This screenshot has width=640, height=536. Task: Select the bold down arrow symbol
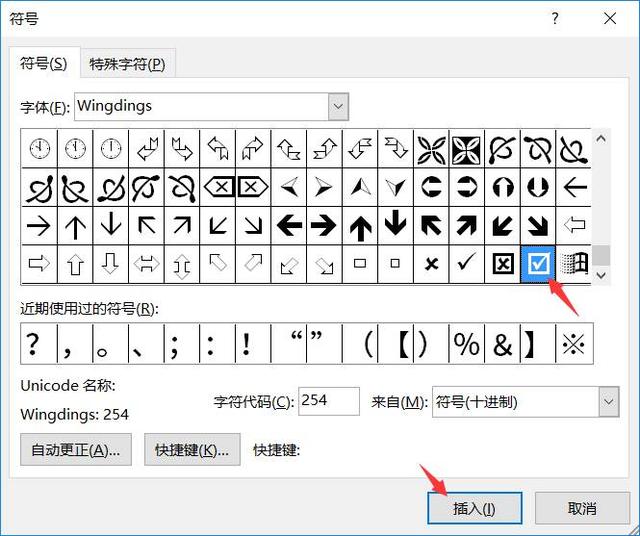click(396, 225)
